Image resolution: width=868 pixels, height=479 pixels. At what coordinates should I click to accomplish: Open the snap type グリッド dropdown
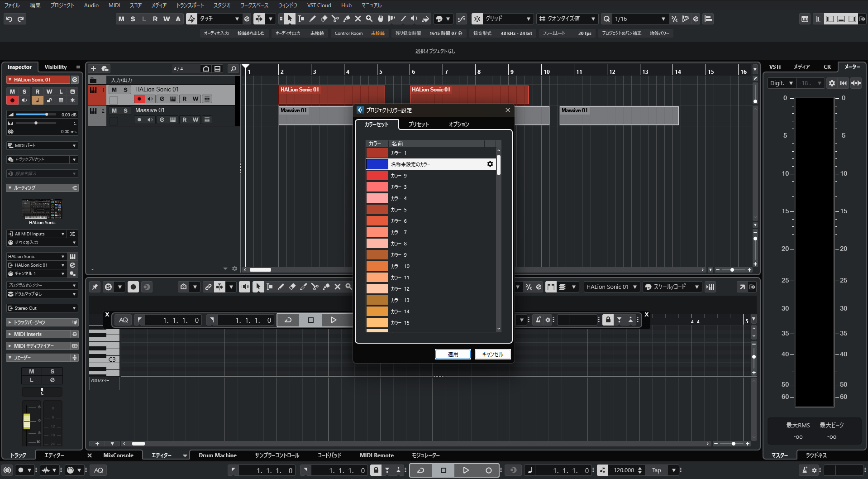pos(508,19)
